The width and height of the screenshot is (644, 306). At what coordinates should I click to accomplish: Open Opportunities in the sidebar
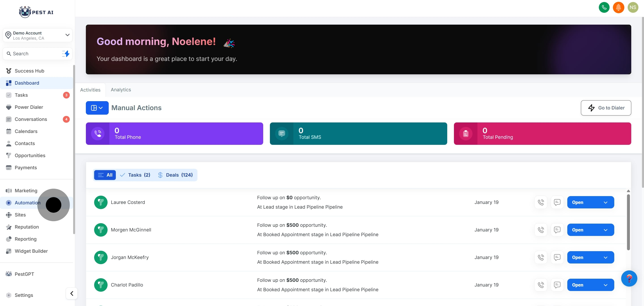(x=36, y=155)
